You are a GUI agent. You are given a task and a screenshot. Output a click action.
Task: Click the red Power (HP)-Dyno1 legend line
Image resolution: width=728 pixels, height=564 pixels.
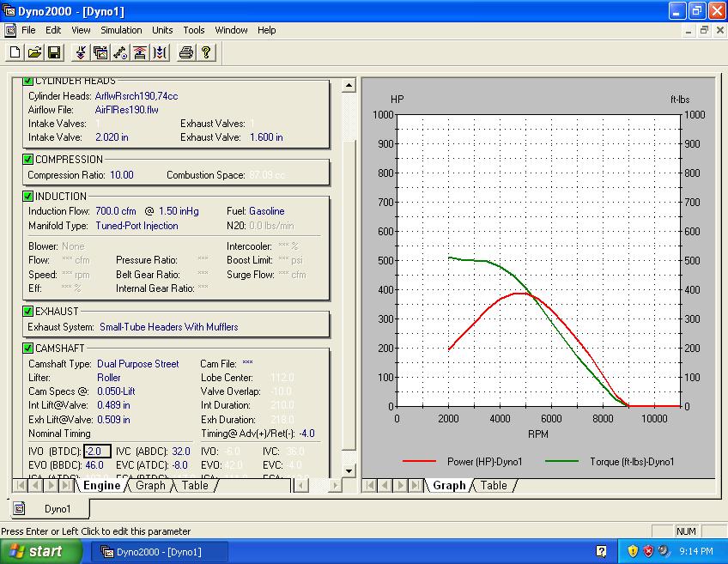[x=419, y=462]
